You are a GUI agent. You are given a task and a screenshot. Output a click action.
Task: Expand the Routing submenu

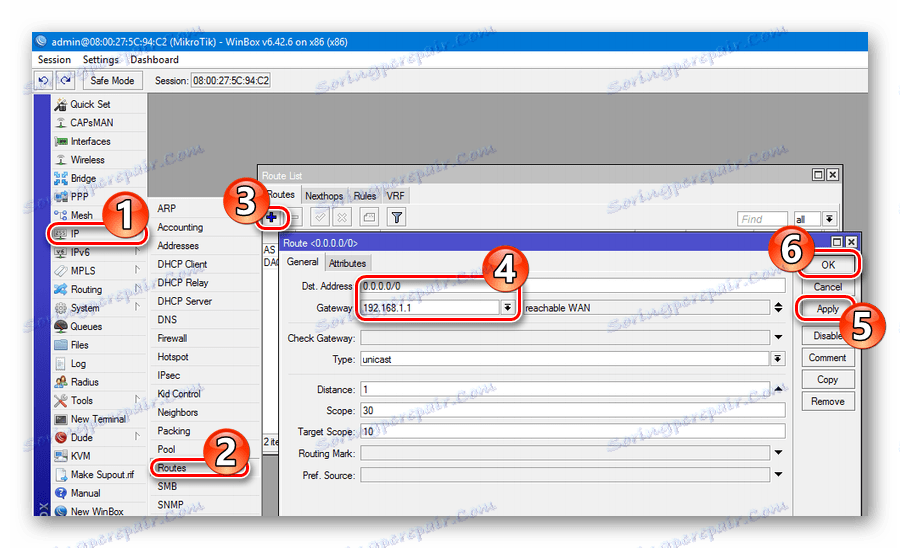click(x=99, y=289)
